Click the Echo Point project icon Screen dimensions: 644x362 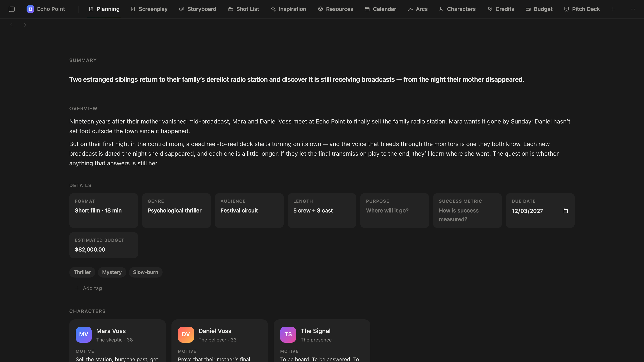(x=30, y=9)
